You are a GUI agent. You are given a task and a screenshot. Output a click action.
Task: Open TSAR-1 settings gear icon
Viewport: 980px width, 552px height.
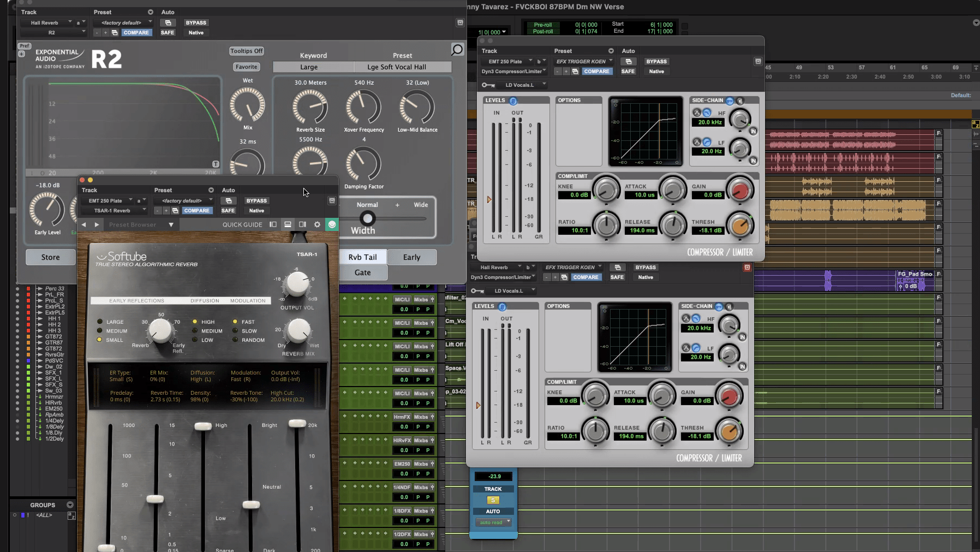click(x=317, y=224)
